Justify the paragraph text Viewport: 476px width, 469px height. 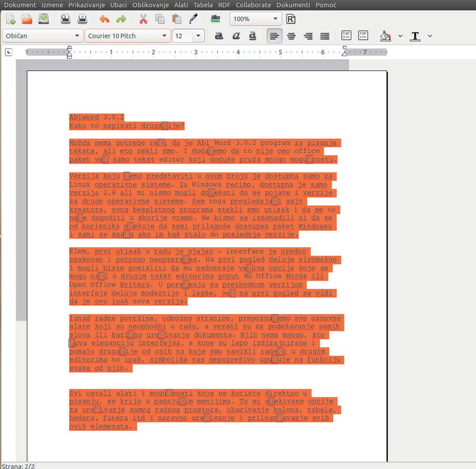pyautogui.click(x=325, y=36)
